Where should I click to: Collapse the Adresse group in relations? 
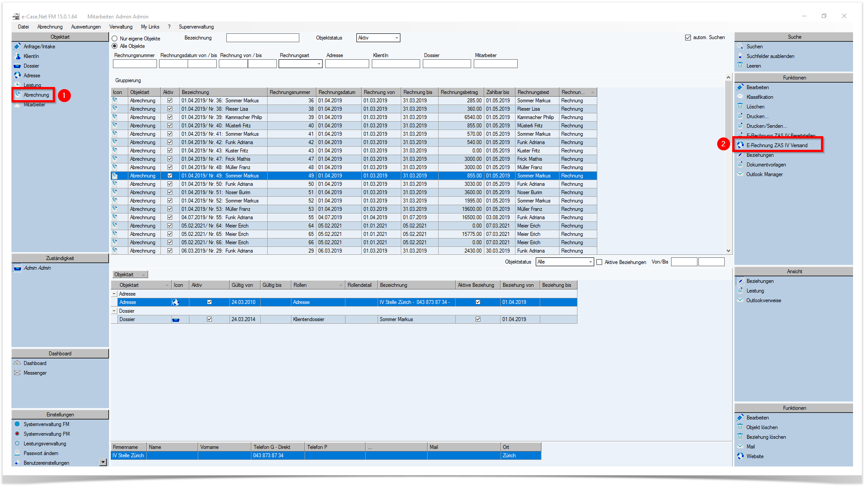click(x=114, y=294)
